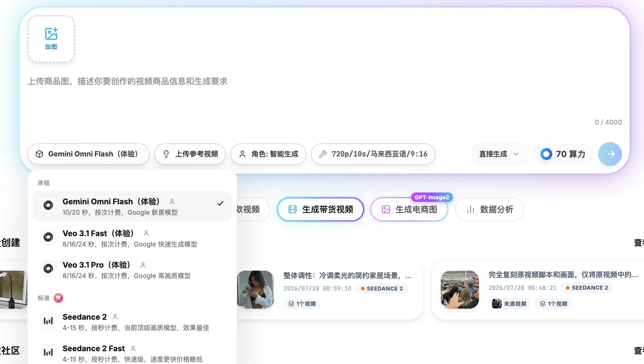Open the 720p/10s/马来西亚语/9:16 settings pill
The height and width of the screenshot is (364, 644).
pos(373,154)
